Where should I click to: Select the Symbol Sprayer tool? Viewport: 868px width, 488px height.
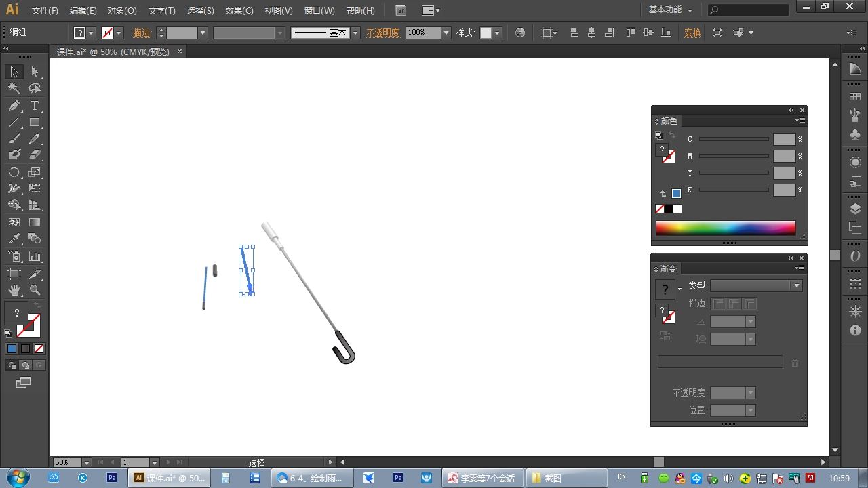(x=14, y=257)
